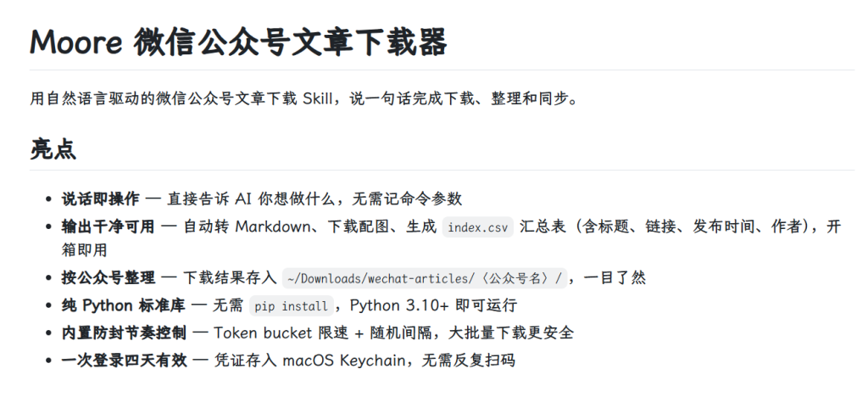Viewport: 868px width, 397px height.
Task: Click the index.csv inline code
Action: [x=478, y=227]
